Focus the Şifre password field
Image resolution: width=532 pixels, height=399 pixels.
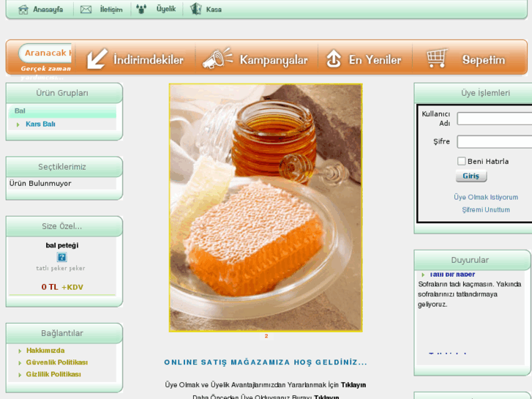coord(495,141)
